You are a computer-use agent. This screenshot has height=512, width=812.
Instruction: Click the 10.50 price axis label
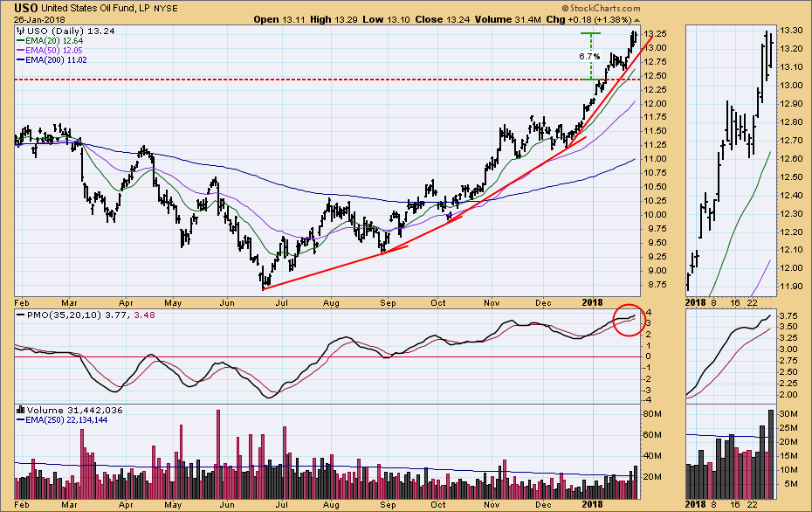point(654,187)
